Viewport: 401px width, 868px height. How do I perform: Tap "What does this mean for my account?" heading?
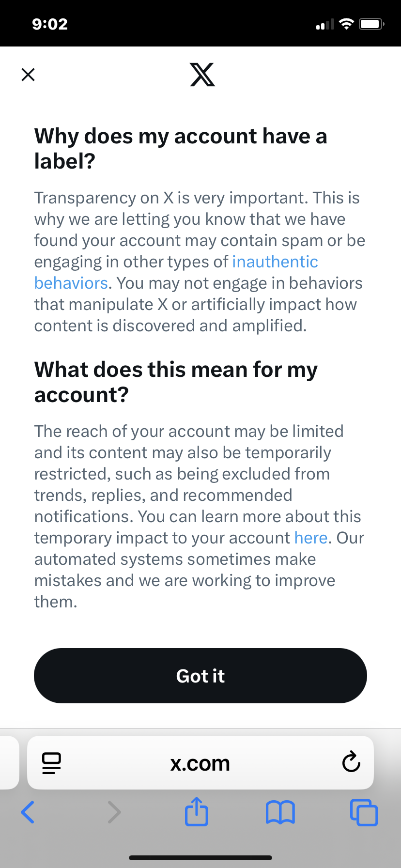176,382
